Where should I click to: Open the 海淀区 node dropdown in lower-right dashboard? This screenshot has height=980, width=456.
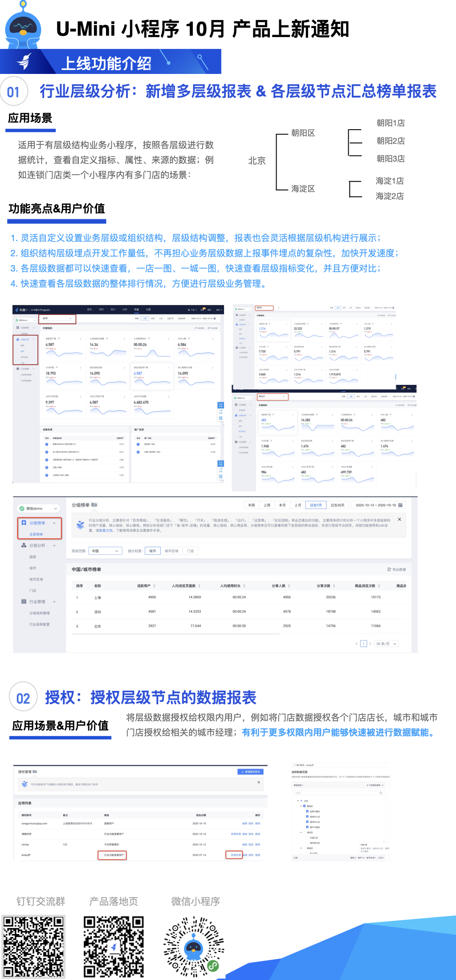coord(273,396)
